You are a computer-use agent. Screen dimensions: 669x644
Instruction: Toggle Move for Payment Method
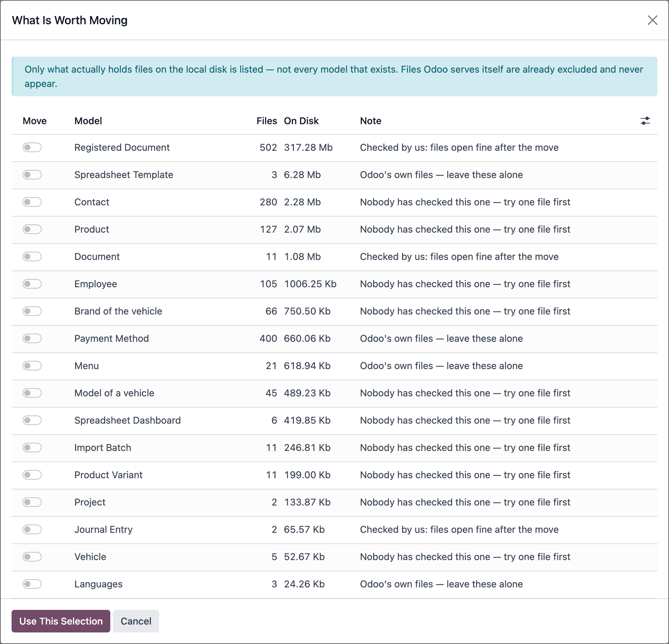pos(32,339)
